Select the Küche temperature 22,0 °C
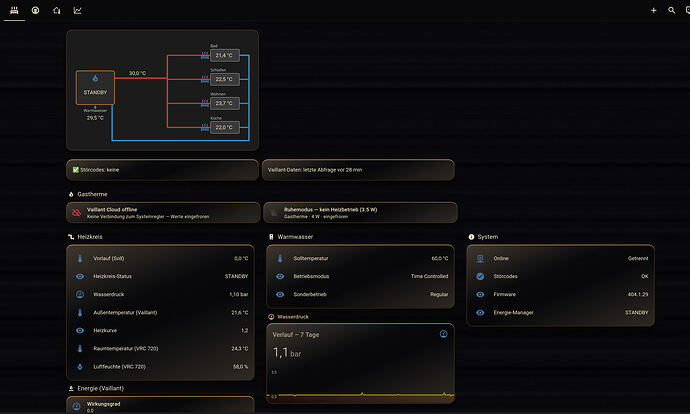This screenshot has width=690, height=414. [x=224, y=127]
